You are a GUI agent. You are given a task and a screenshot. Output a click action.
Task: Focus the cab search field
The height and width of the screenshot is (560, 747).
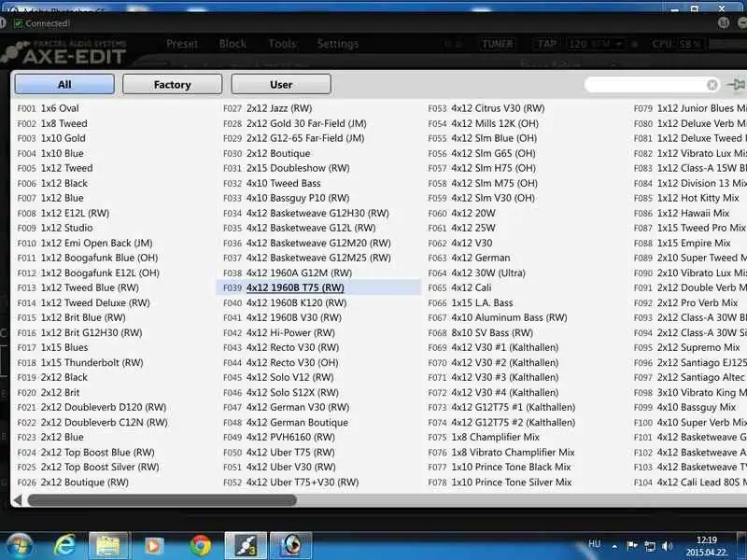(x=645, y=85)
